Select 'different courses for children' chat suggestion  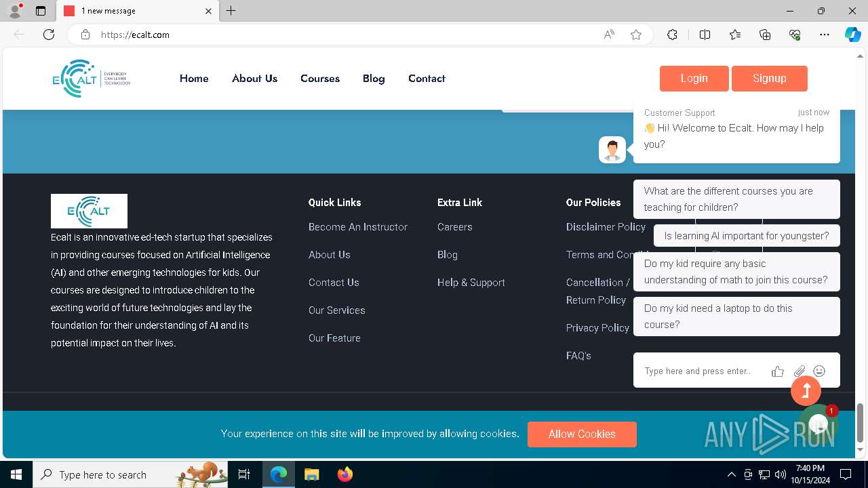coord(736,199)
